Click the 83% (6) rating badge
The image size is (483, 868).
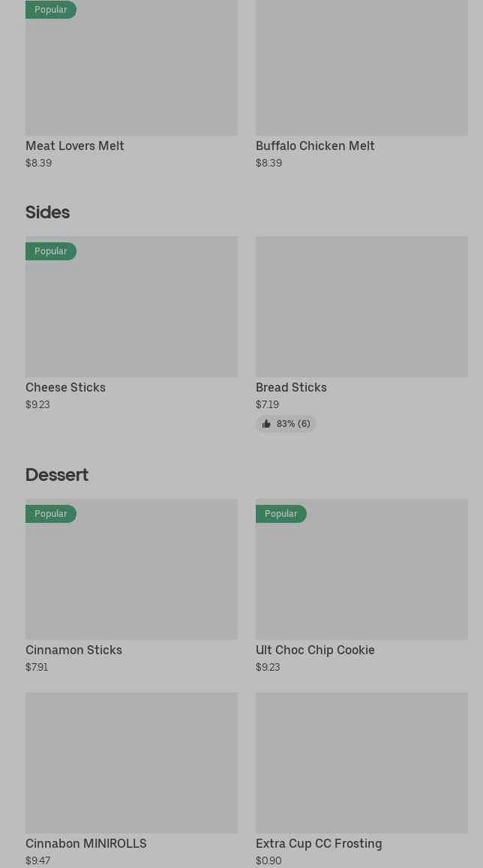(286, 424)
